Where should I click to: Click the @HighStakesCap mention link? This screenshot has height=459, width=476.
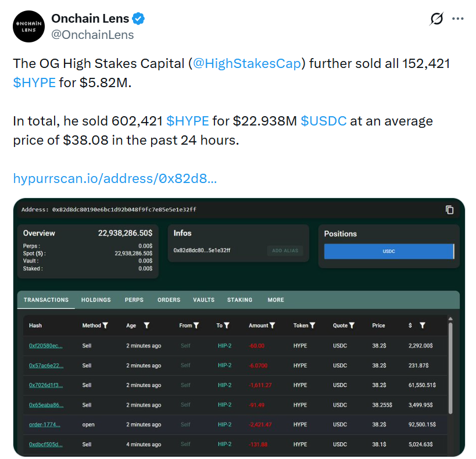click(247, 64)
